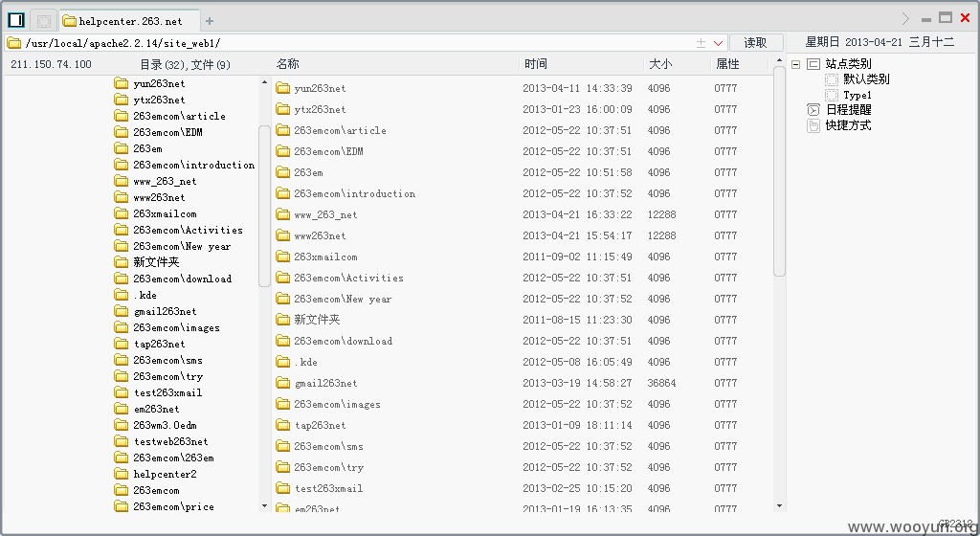Image resolution: width=980 pixels, height=536 pixels.
Task: Click the dotted square icon beside the tab
Action: pyautogui.click(x=44, y=21)
